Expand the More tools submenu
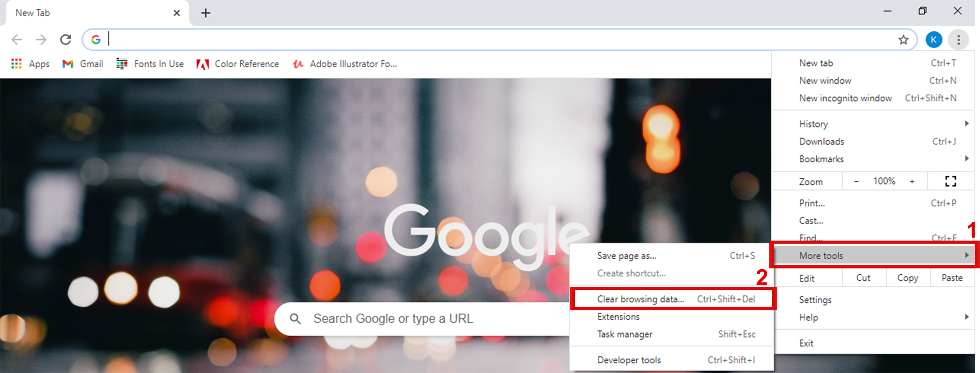This screenshot has width=980, height=373. [874, 256]
